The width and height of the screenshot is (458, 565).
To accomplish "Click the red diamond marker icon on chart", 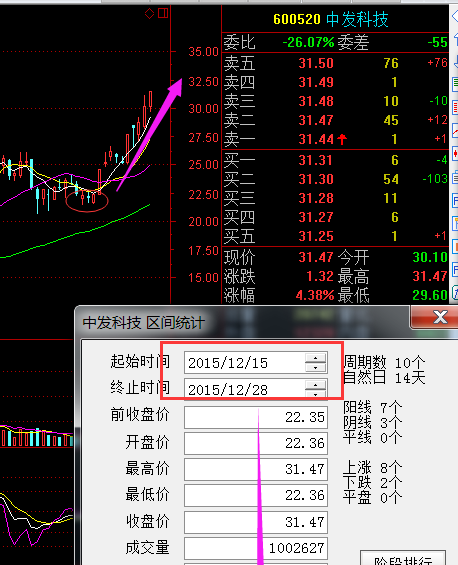I will click(x=149, y=14).
